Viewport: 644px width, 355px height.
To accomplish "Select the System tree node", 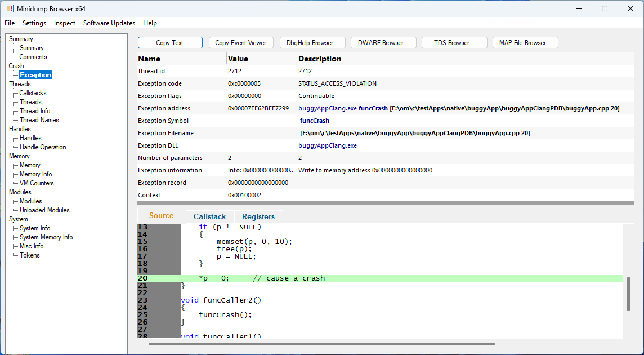I will pyautogui.click(x=19, y=219).
